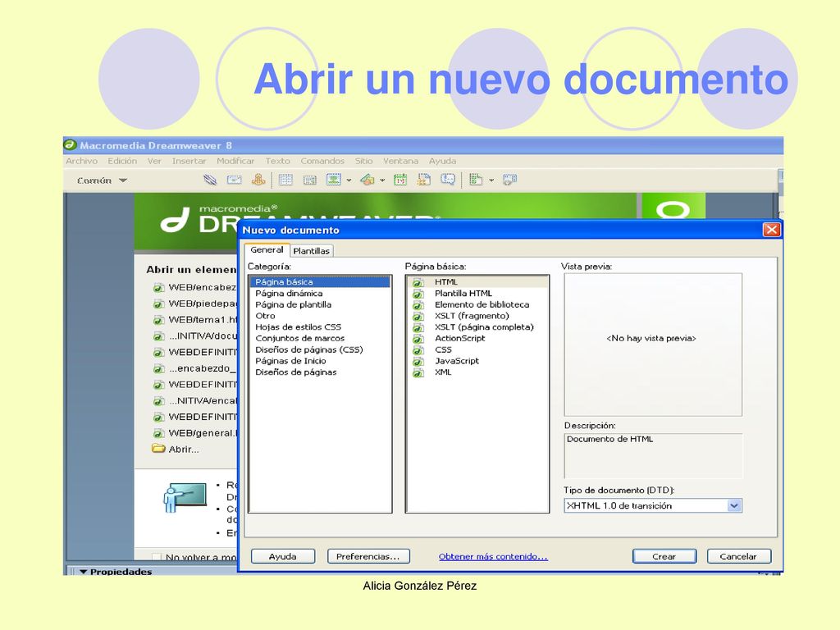Open the Media dropdown arrow
The width and height of the screenshot is (840, 630).
[382, 180]
